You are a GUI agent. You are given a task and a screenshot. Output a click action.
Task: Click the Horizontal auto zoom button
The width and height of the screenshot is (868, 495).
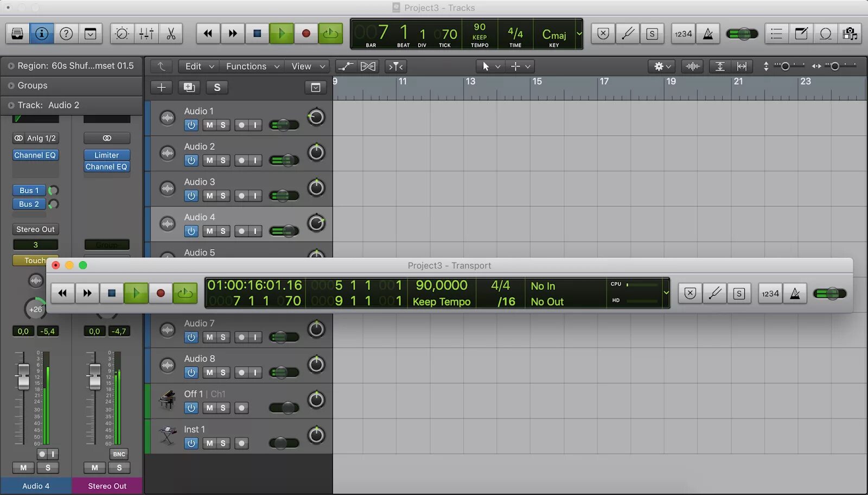point(742,66)
